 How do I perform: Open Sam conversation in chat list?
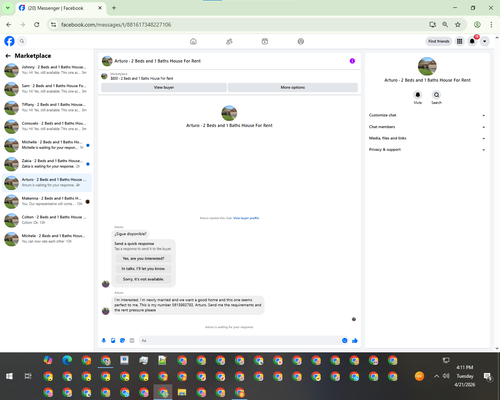(x=47, y=89)
